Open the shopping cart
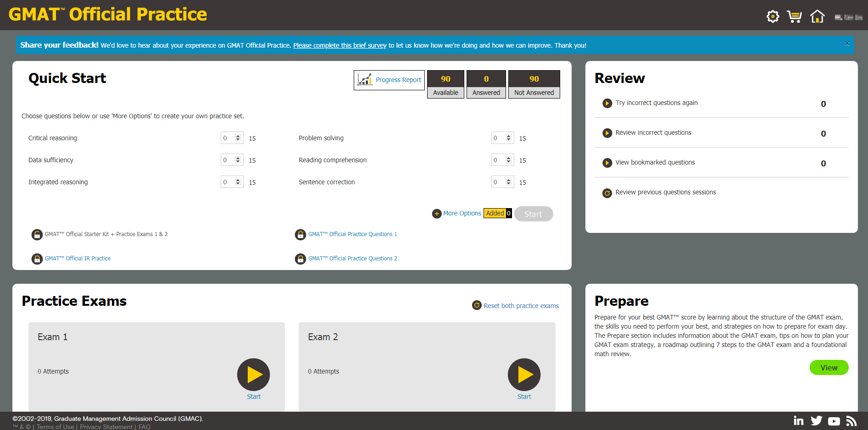 pyautogui.click(x=795, y=17)
